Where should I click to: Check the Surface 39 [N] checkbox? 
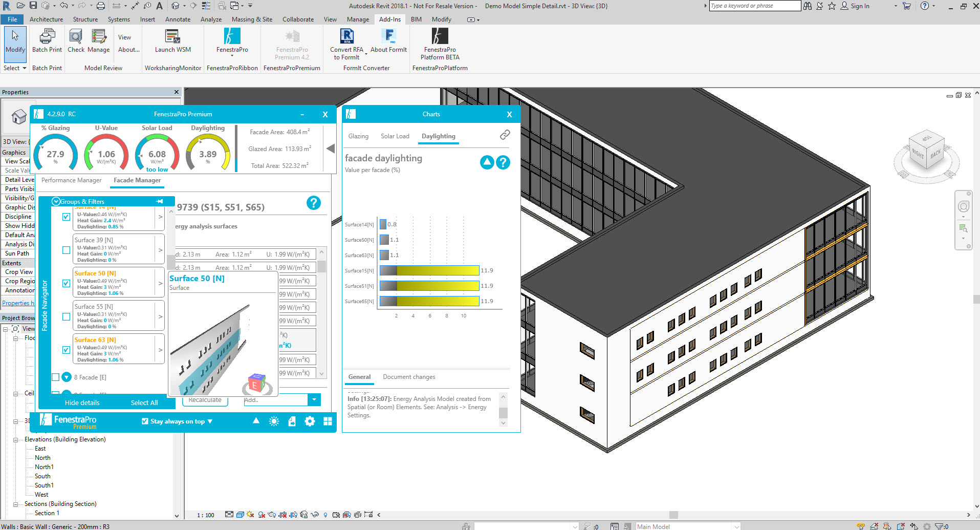point(66,250)
